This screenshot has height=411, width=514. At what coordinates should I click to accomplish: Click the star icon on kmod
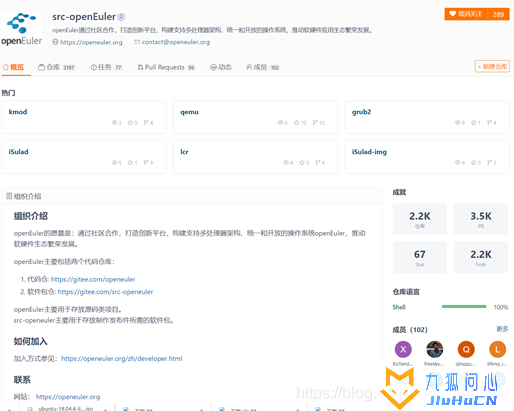click(130, 123)
